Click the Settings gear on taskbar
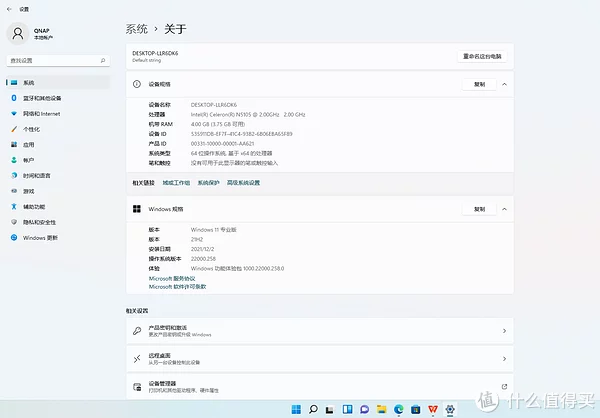Viewport: 600px width, 418px height. point(450,409)
